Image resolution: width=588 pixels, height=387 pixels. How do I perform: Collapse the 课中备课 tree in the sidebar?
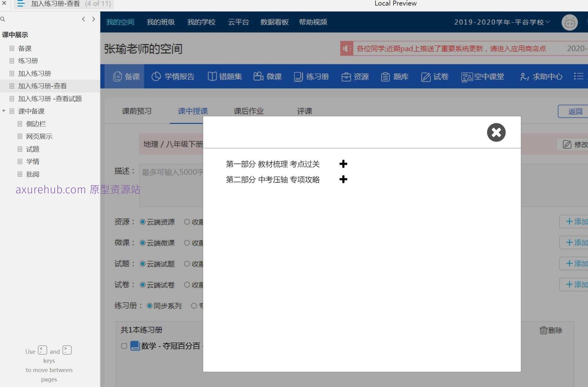click(4, 111)
